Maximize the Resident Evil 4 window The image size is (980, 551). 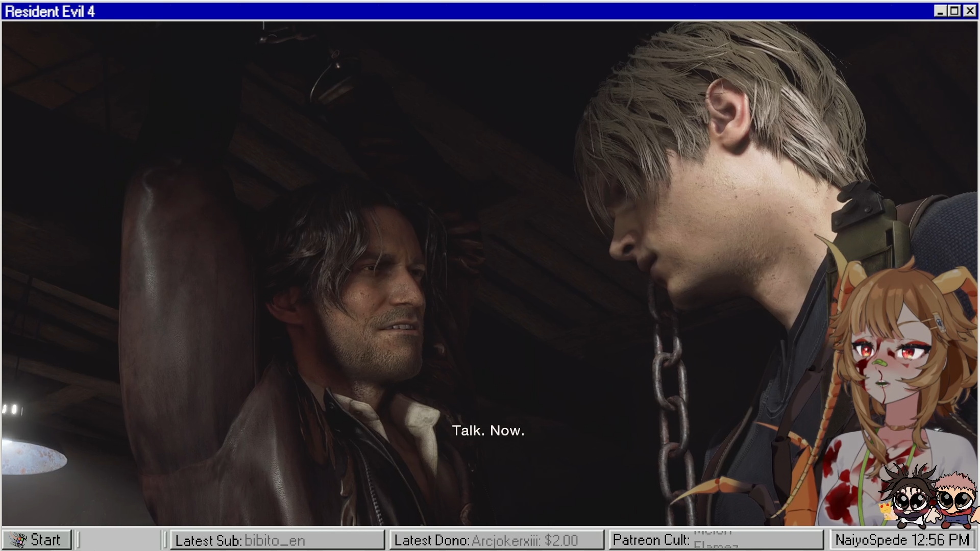[x=954, y=11]
